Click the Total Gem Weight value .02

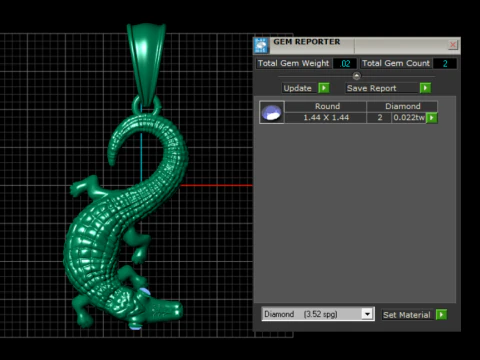[345, 63]
